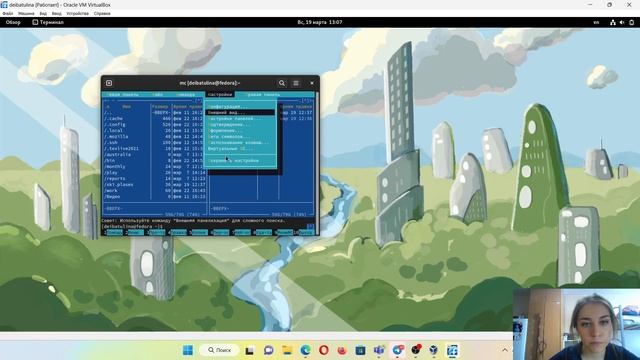Click the GNOME volume icon
640x360 pixels.
622,22
